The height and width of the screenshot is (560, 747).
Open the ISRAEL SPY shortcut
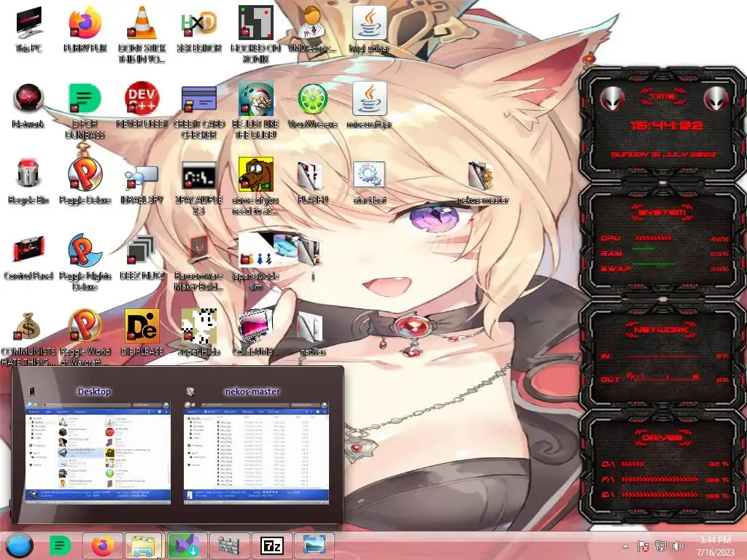[142, 184]
